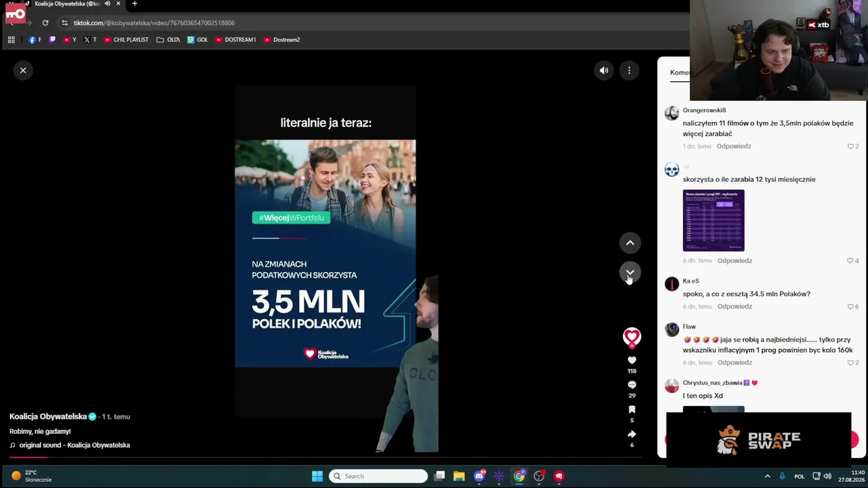Open the purple tax table image in comment
Viewport: 868px width, 488px height.
[x=713, y=220]
